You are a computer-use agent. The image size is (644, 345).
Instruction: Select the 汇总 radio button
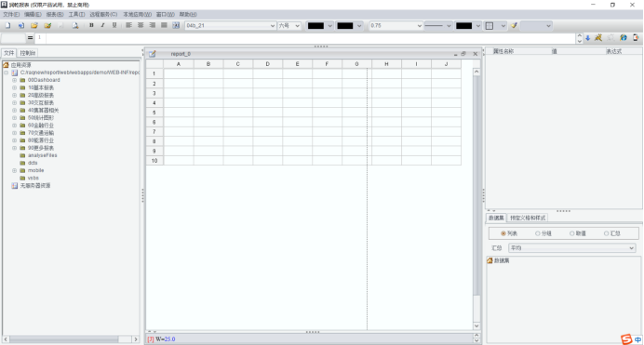coord(606,233)
